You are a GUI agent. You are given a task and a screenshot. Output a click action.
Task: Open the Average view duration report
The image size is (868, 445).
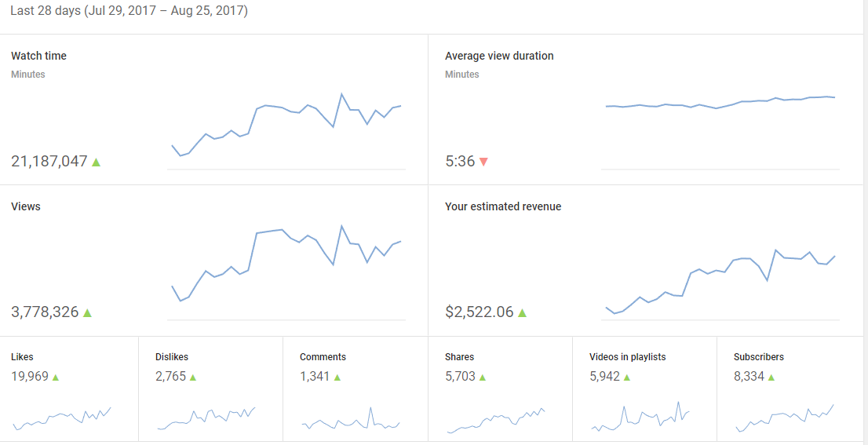pyautogui.click(x=499, y=56)
